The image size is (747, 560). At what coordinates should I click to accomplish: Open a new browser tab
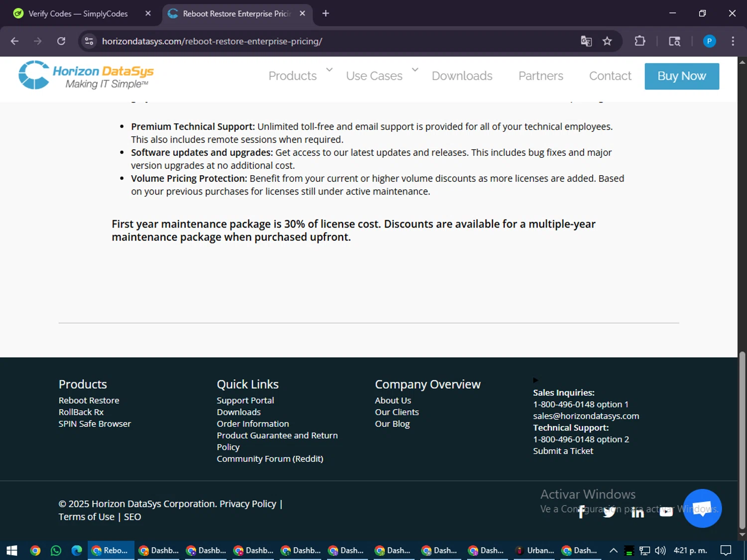[x=326, y=14]
